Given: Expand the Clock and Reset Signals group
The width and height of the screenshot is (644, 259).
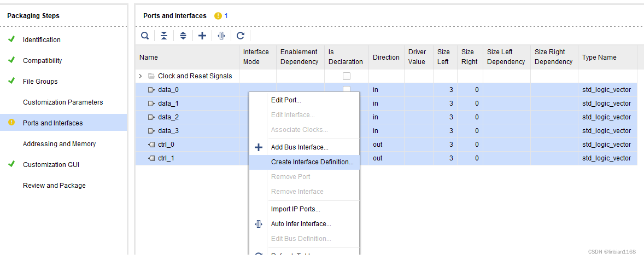Looking at the screenshot, I should coord(140,76).
